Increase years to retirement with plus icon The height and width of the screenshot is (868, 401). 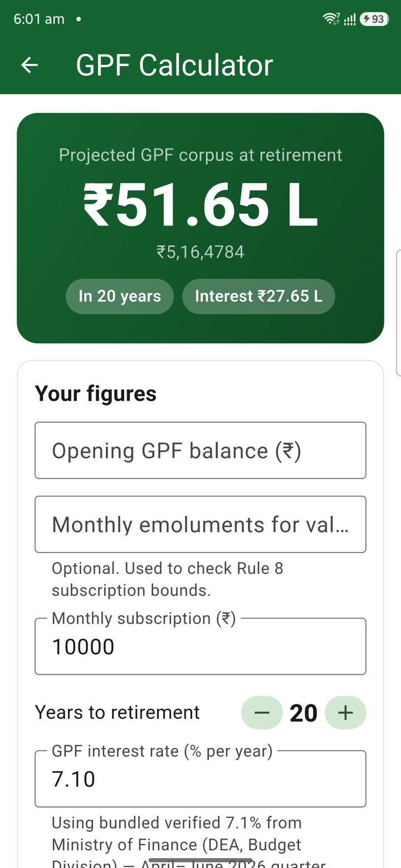point(345,713)
